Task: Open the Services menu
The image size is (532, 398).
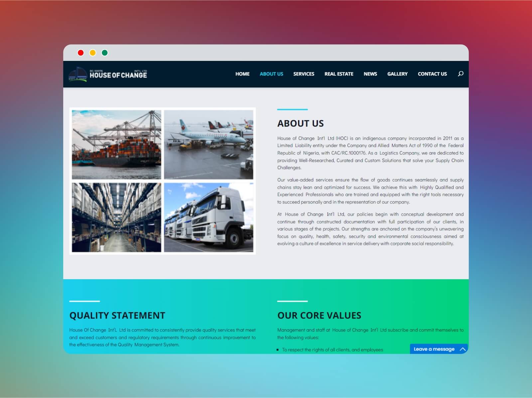Action: pos(304,74)
